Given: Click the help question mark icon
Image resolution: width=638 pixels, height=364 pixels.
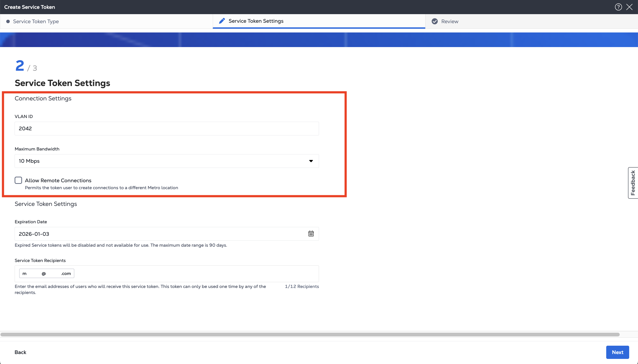Looking at the screenshot, I should pyautogui.click(x=618, y=7).
